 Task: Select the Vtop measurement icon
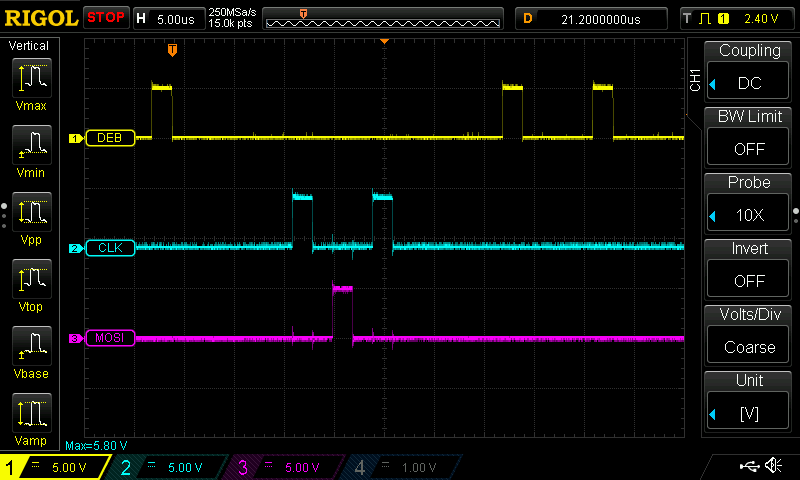coord(32,279)
